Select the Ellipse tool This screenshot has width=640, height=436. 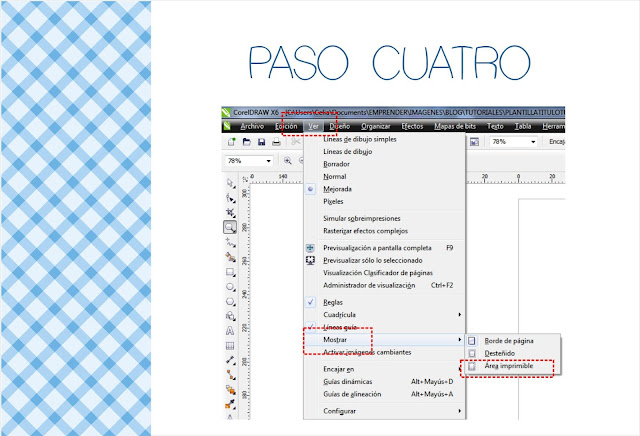230,287
